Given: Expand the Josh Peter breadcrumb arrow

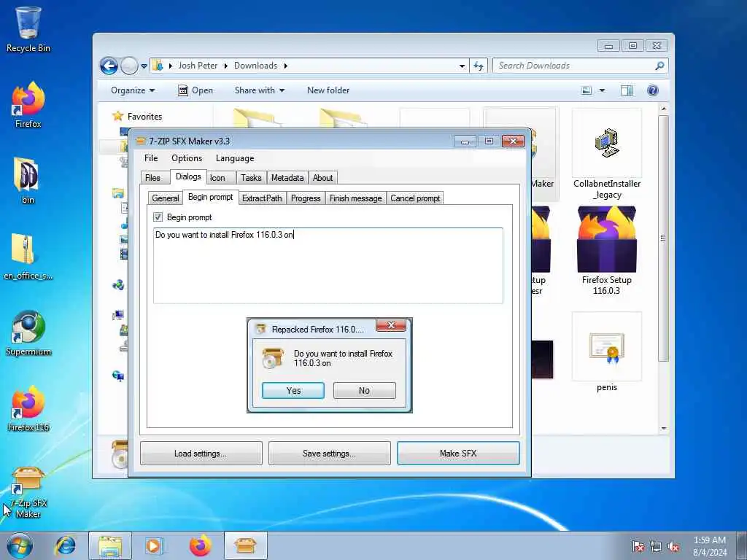Looking at the screenshot, I should point(225,66).
